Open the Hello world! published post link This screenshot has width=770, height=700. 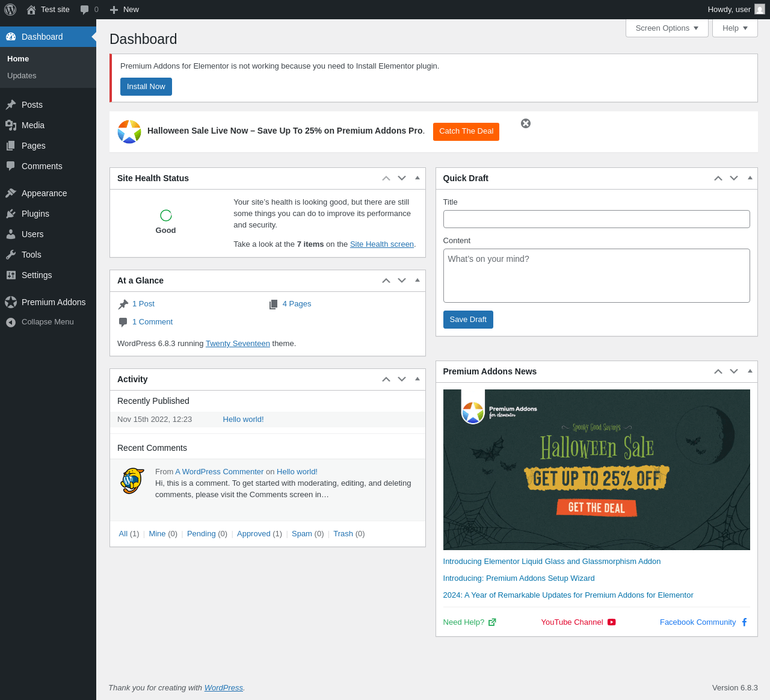click(x=243, y=420)
